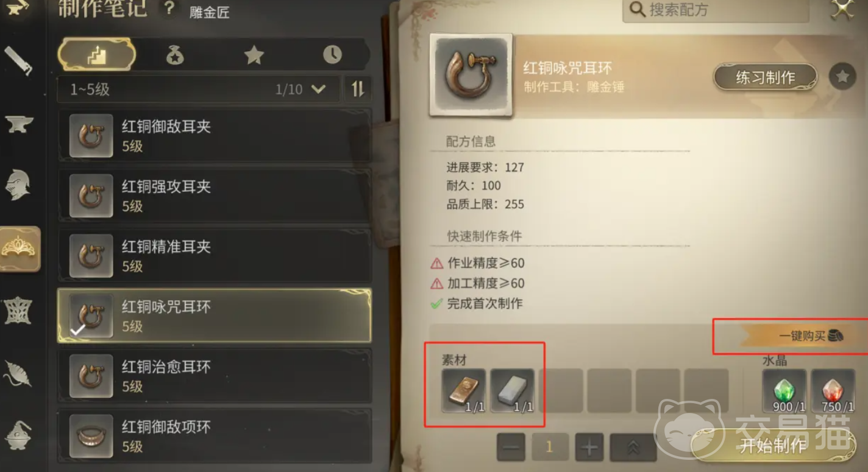Click the 搜索配方 search field

[716, 10]
